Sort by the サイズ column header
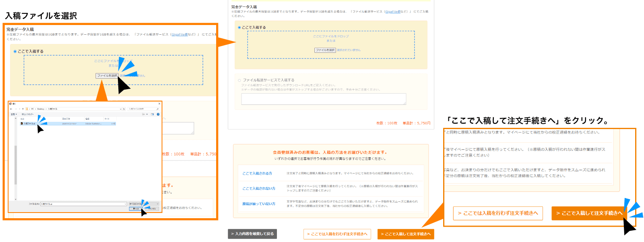The width and height of the screenshot is (644, 242). (107, 119)
